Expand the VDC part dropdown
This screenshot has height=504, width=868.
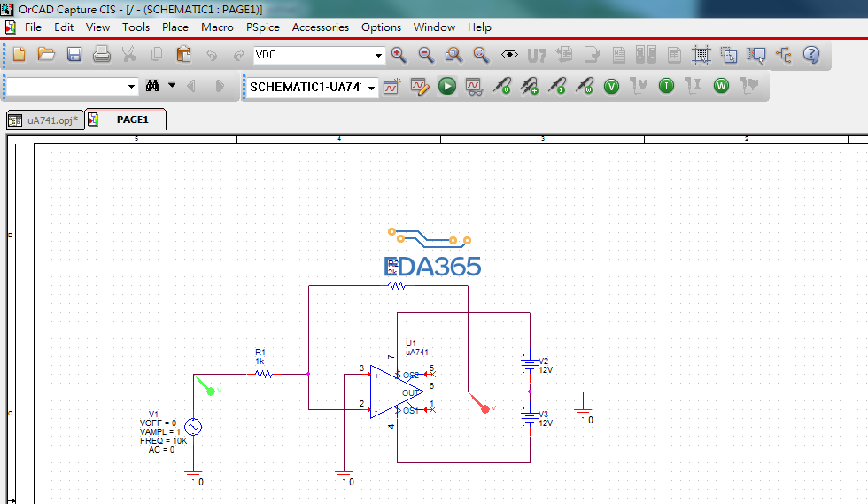(x=378, y=56)
